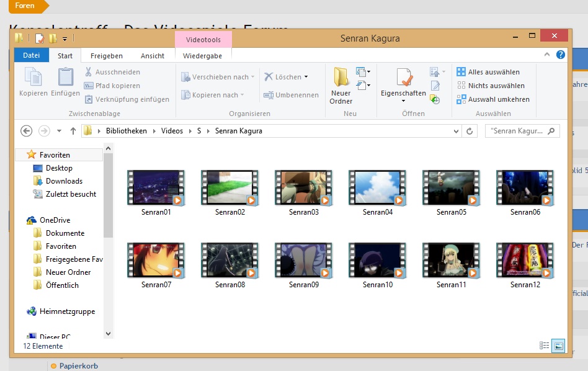Create a Neuer Ordner folder
This screenshot has width=588, height=371.
341,86
